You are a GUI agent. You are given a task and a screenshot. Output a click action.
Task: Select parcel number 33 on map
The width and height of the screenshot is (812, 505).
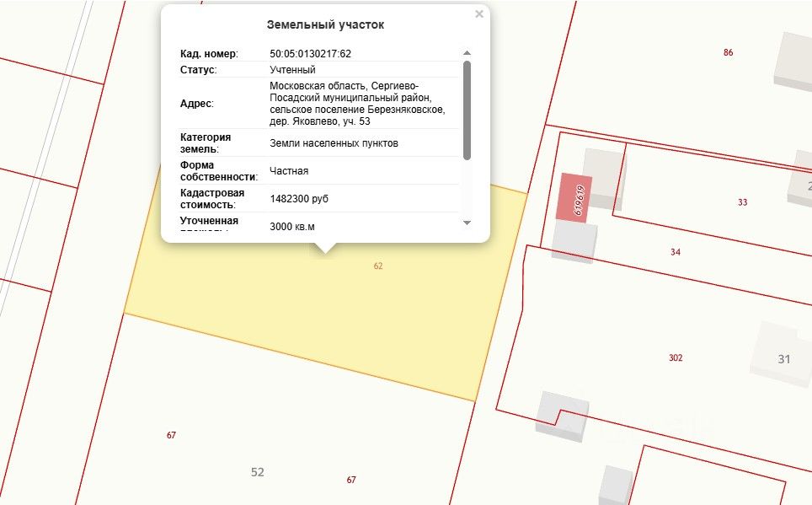[x=743, y=202]
